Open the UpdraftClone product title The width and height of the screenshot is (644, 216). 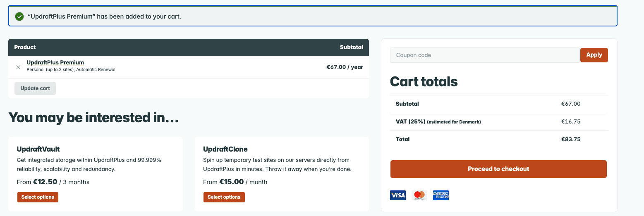[225, 149]
